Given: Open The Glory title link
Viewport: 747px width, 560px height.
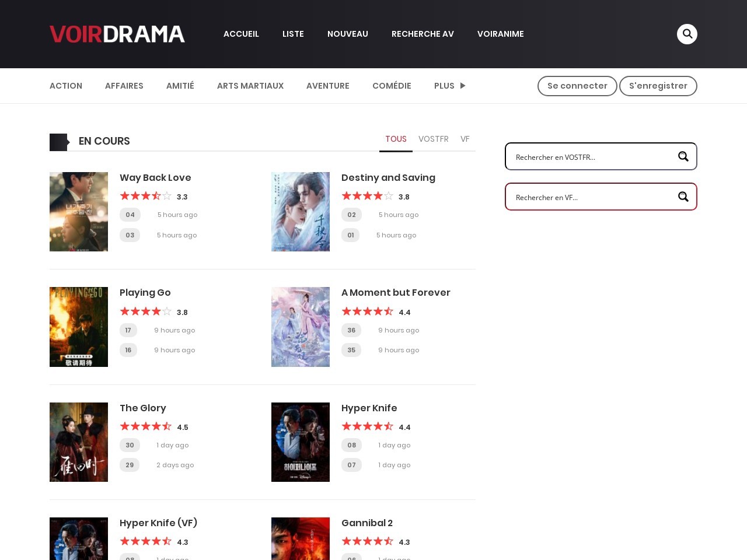Looking at the screenshot, I should [x=143, y=408].
